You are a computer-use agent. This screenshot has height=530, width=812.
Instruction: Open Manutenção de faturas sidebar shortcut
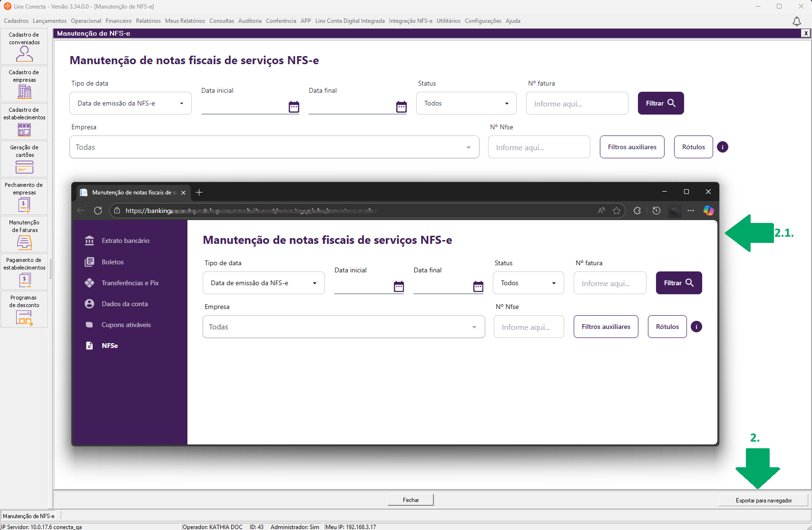24,234
